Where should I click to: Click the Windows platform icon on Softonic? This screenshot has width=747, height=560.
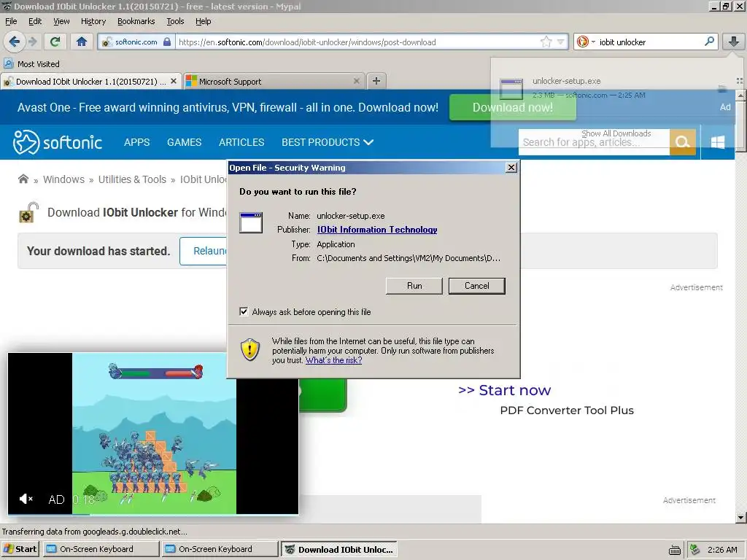coord(718,142)
